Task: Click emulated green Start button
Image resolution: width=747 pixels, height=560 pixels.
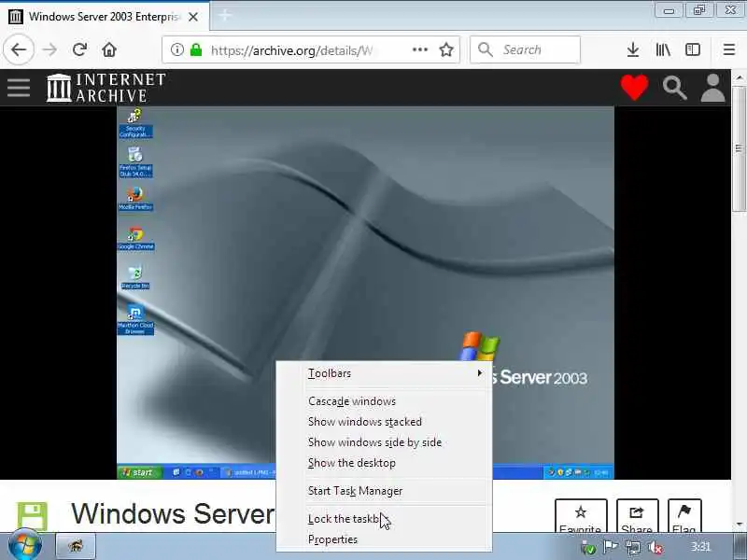Action: point(139,472)
